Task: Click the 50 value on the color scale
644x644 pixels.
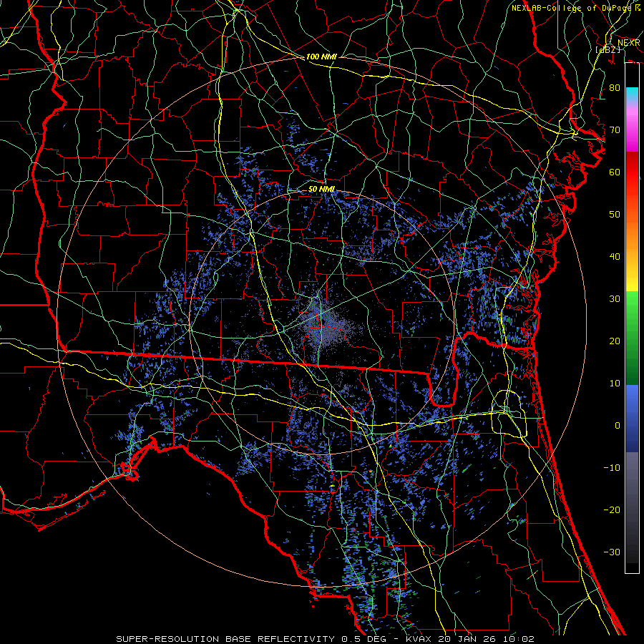Action: pos(615,215)
